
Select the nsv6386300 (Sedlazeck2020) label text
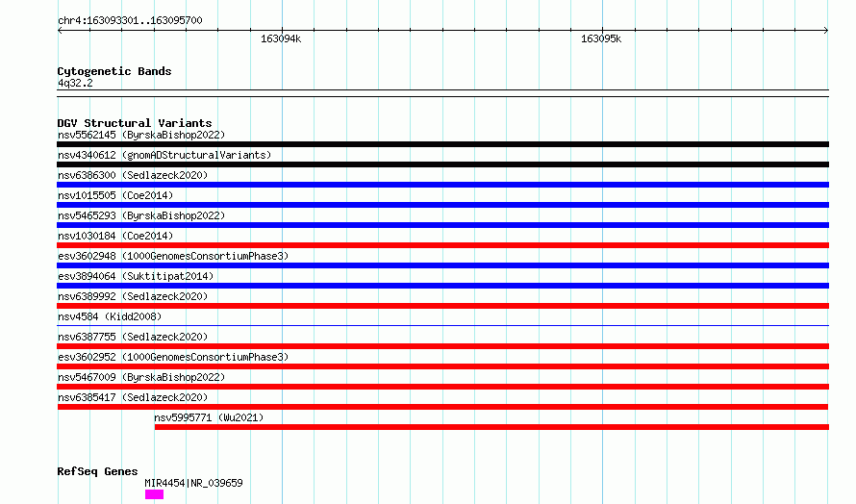[133, 175]
